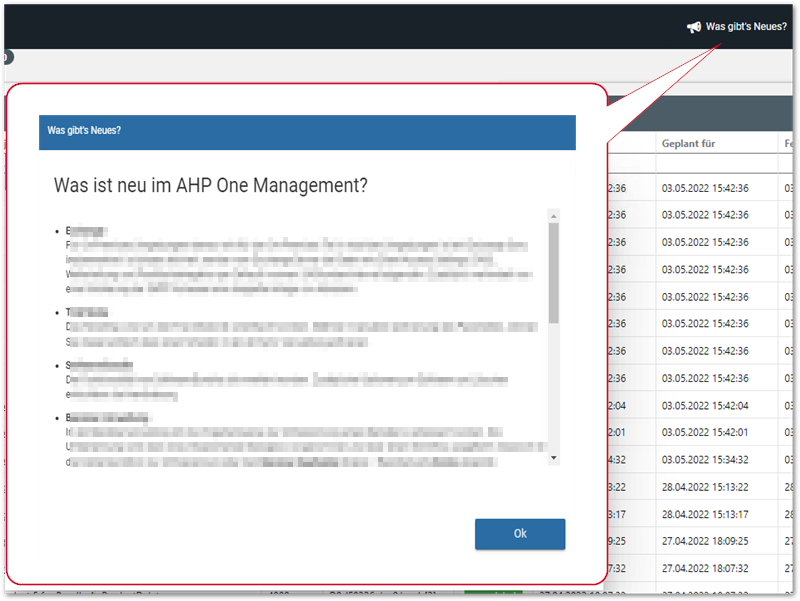Select the cell "27.04.2022 18:09:25"

point(705,541)
